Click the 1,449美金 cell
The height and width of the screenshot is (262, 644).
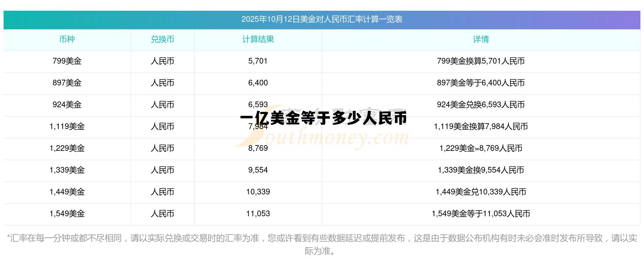point(67,192)
